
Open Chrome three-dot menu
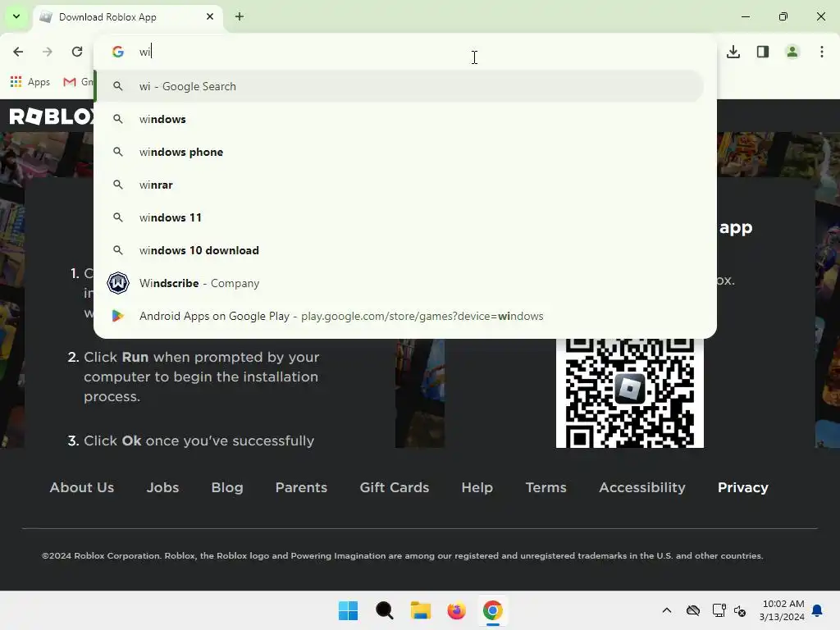click(822, 52)
